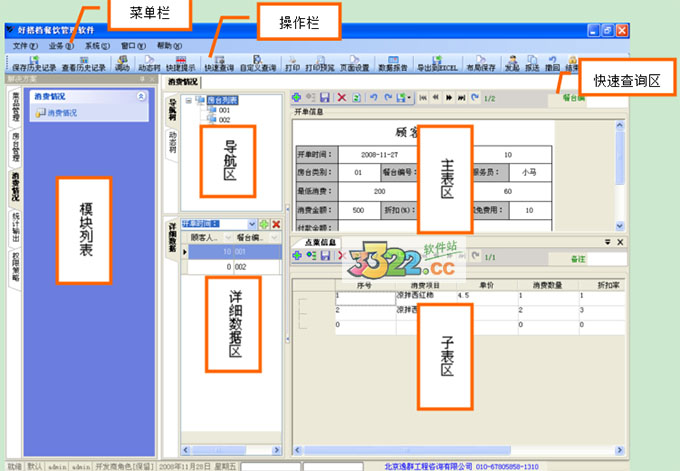Click the detail list scrollbar right arrow
Image resolution: width=680 pixels, height=471 pixels.
click(x=276, y=450)
